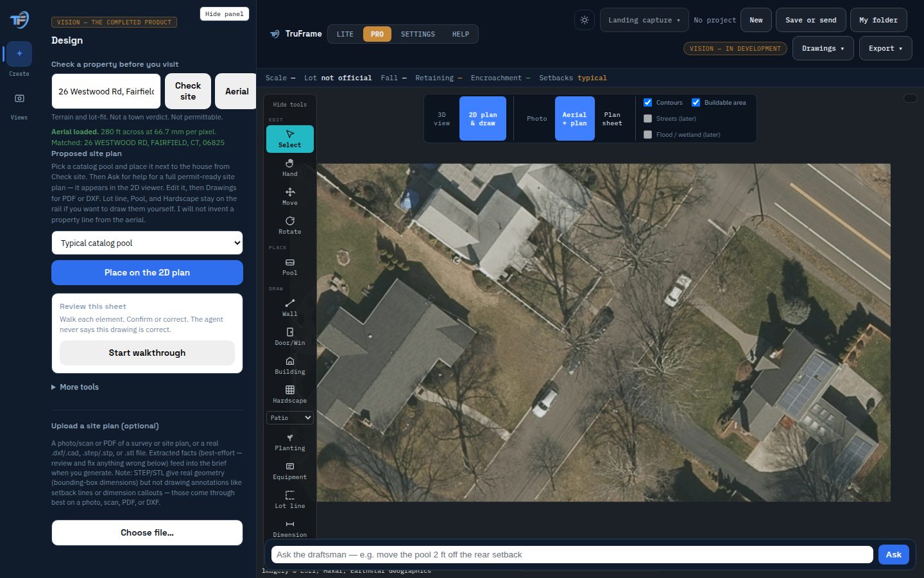Open the Landing capture dropdown
Screen dimensions: 924x578
click(x=644, y=20)
